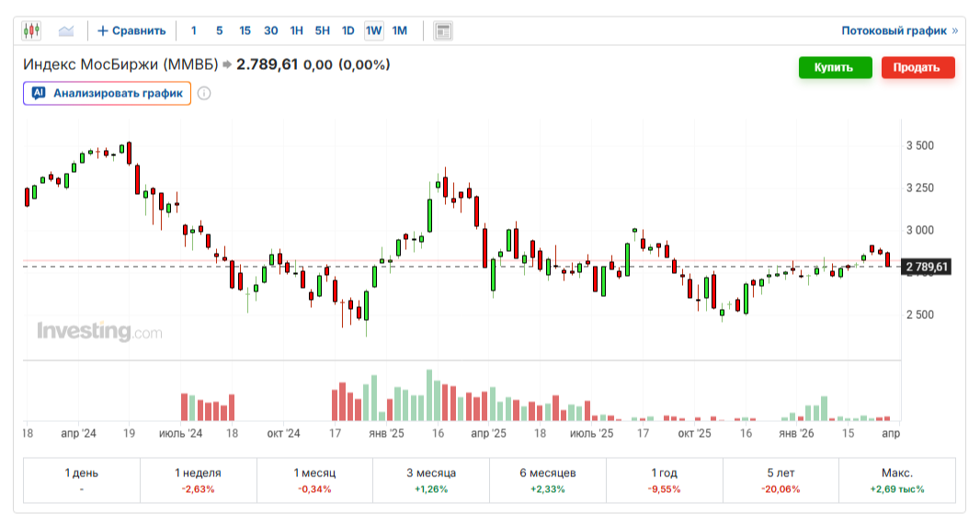This screenshot has width=980, height=525.
Task: Open the chart layout table icon
Action: click(x=443, y=30)
